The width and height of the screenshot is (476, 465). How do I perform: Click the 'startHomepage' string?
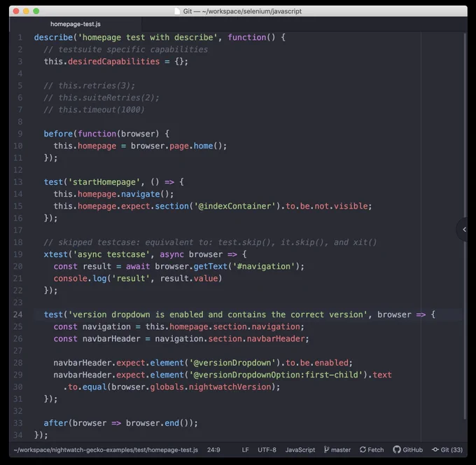coord(104,182)
